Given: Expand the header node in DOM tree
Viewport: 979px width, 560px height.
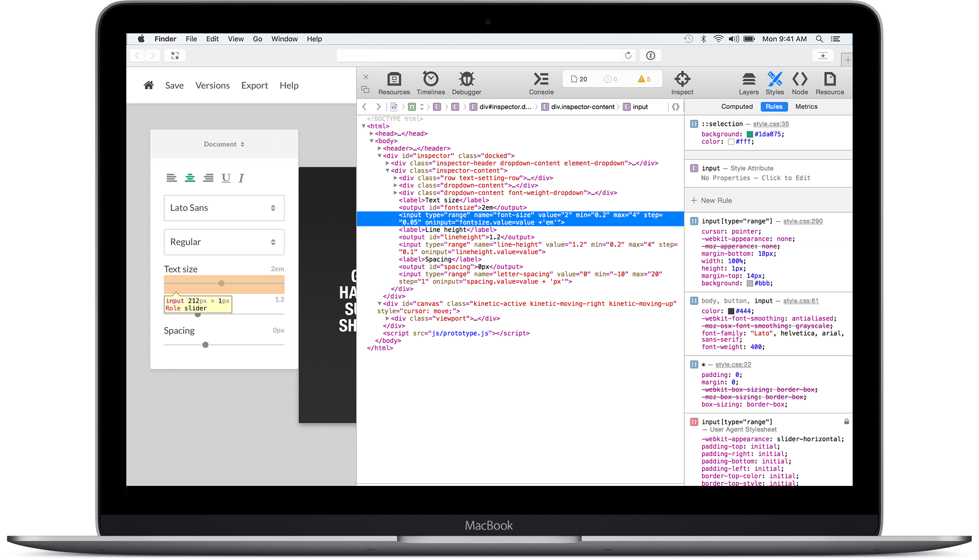Looking at the screenshot, I should (380, 148).
